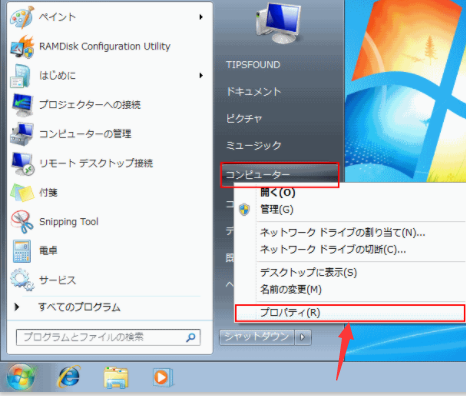This screenshot has height=396, width=466.
Task: Click the ペイント text label
Action: click(57, 17)
